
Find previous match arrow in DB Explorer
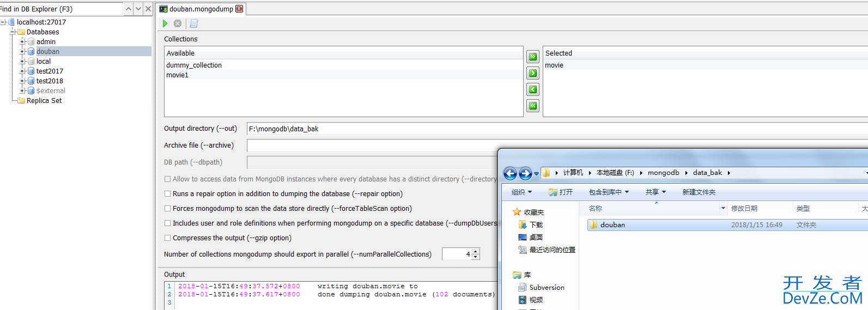point(129,9)
